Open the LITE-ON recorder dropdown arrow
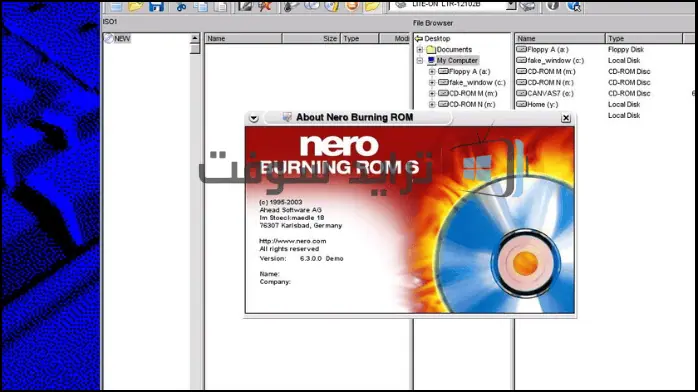Image resolution: width=698 pixels, height=392 pixels. click(511, 5)
